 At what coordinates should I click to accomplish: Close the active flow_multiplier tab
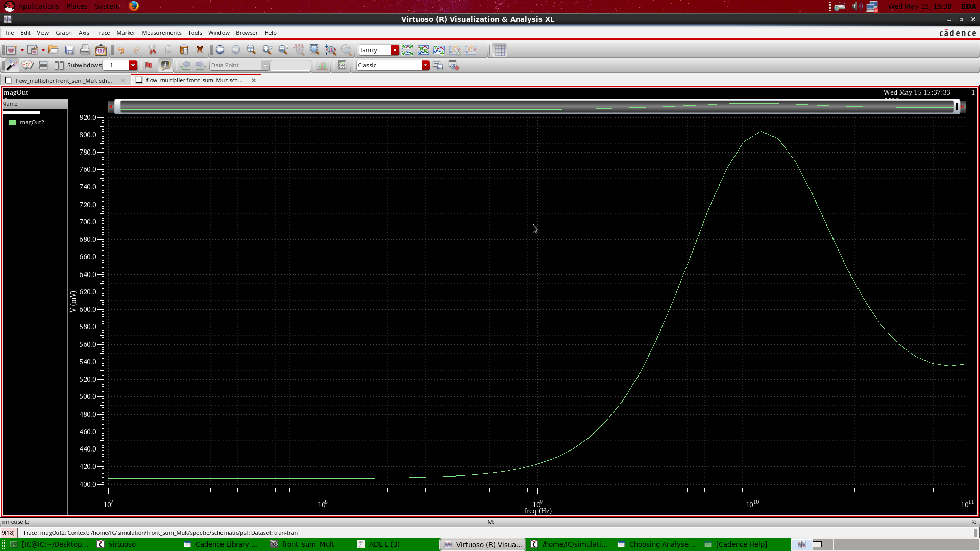254,80
